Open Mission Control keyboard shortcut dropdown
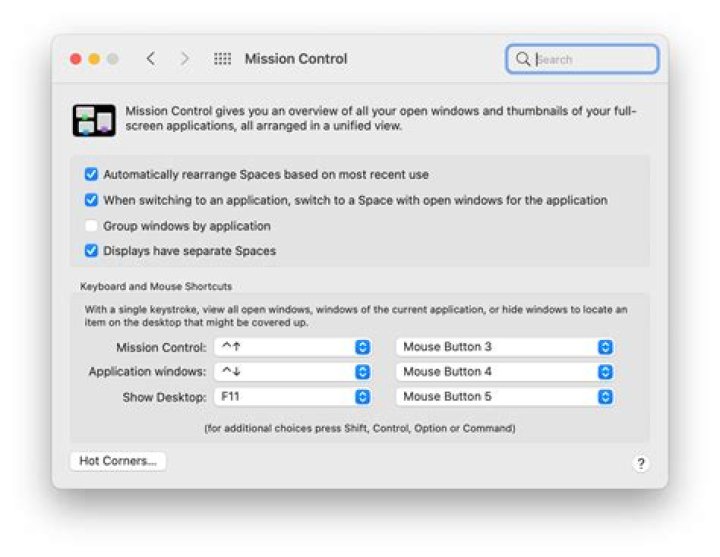The height and width of the screenshot is (557, 720). [x=292, y=347]
